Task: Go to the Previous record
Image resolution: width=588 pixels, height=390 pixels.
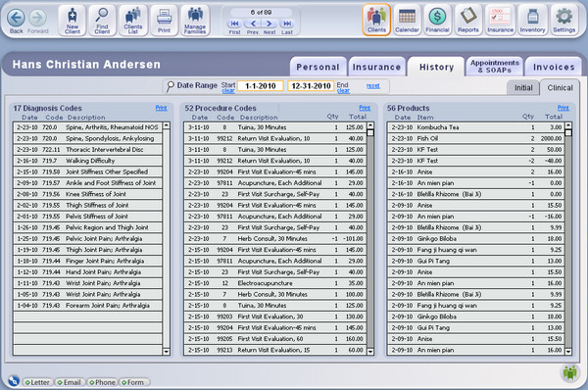Action: pos(253,24)
